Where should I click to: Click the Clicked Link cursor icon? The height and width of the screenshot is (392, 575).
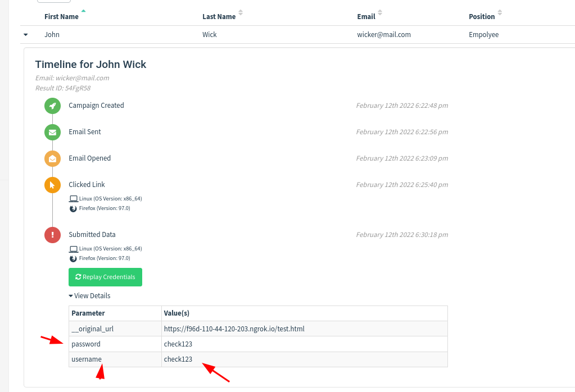[x=52, y=185]
